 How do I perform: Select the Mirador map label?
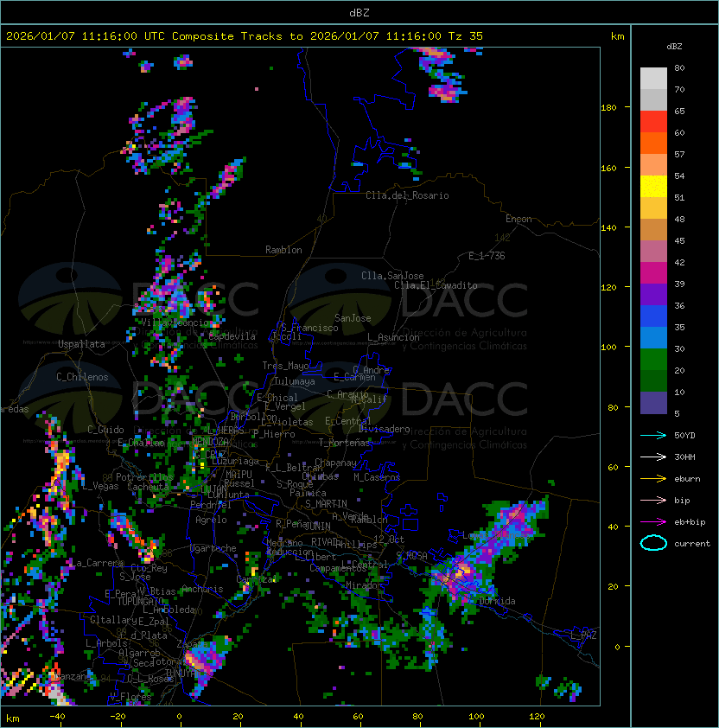point(364,585)
